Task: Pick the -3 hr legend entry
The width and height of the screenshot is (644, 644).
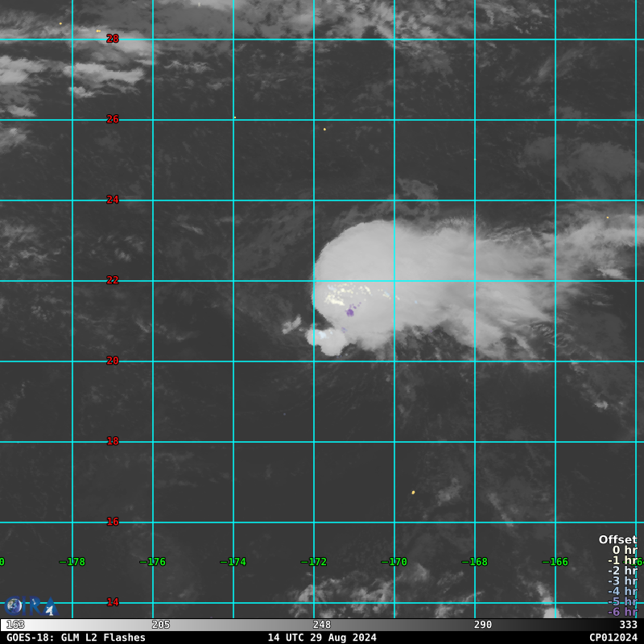Action: click(x=622, y=580)
